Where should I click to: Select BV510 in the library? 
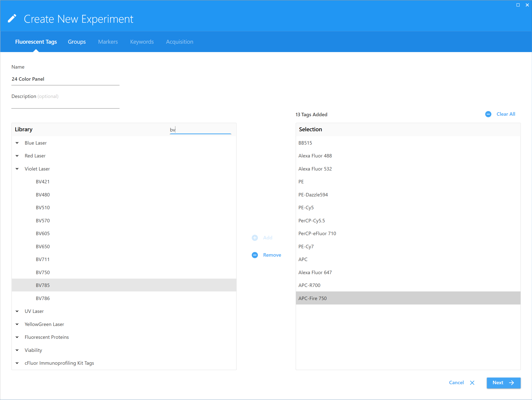coord(124,208)
